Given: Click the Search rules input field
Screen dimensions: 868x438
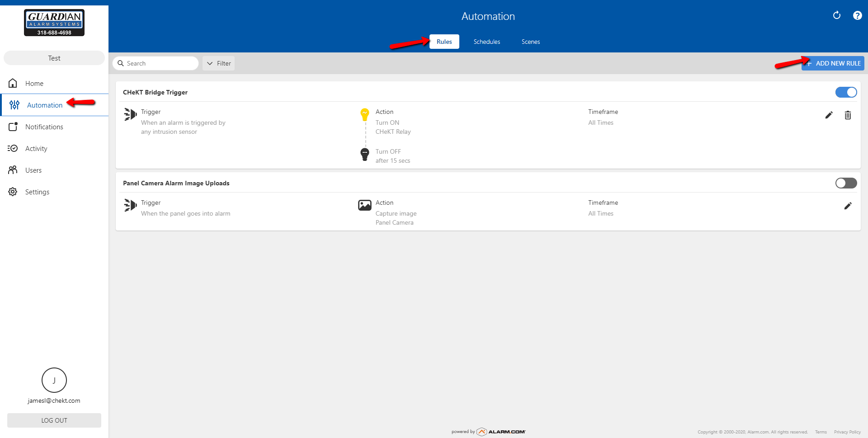Looking at the screenshot, I should pyautogui.click(x=156, y=63).
